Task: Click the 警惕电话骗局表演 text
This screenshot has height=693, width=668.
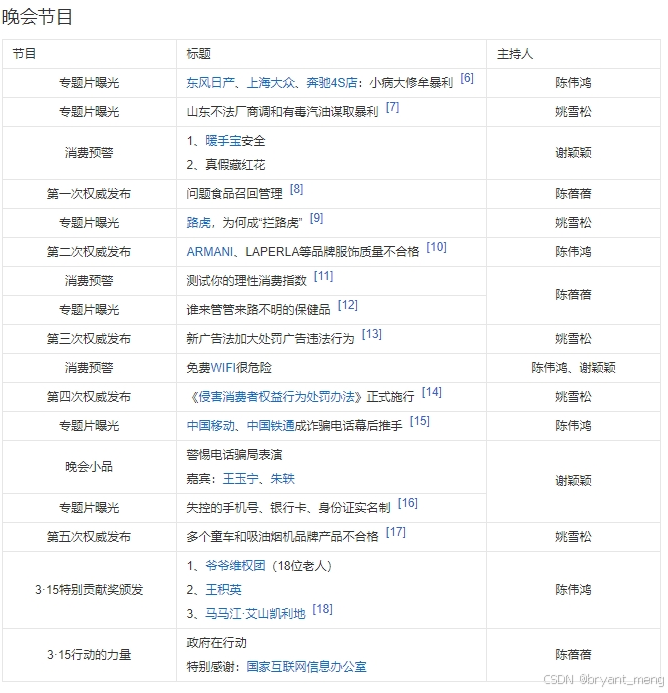Action: coord(234,455)
